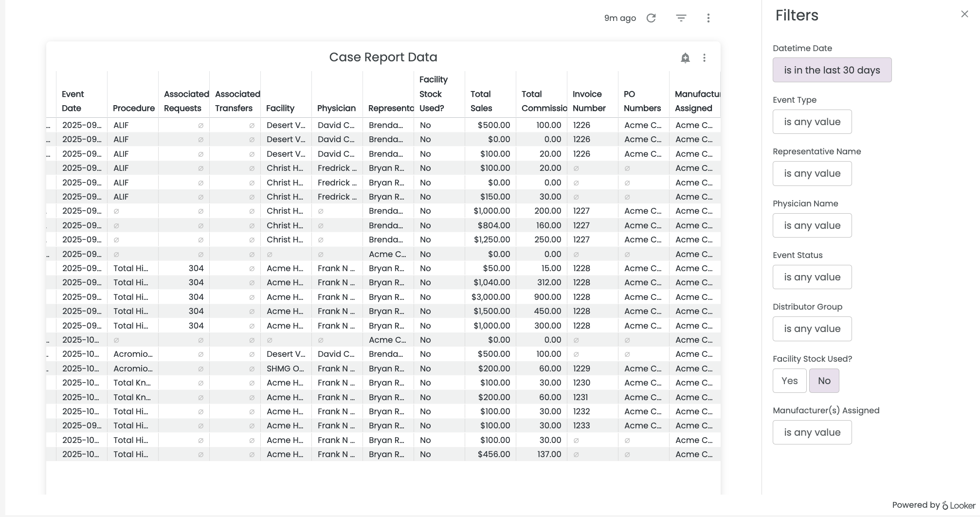Screen dimensions: 980x517
Task: Open the Physician Name filter value
Action: (812, 225)
